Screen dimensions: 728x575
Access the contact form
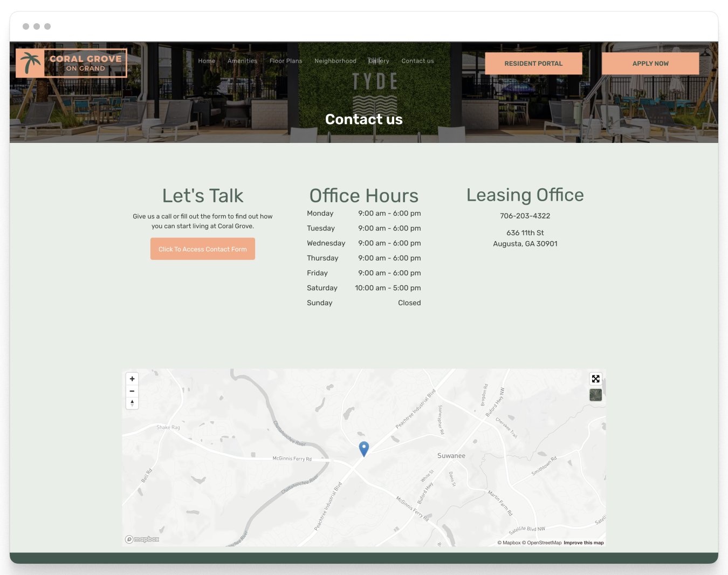(202, 249)
